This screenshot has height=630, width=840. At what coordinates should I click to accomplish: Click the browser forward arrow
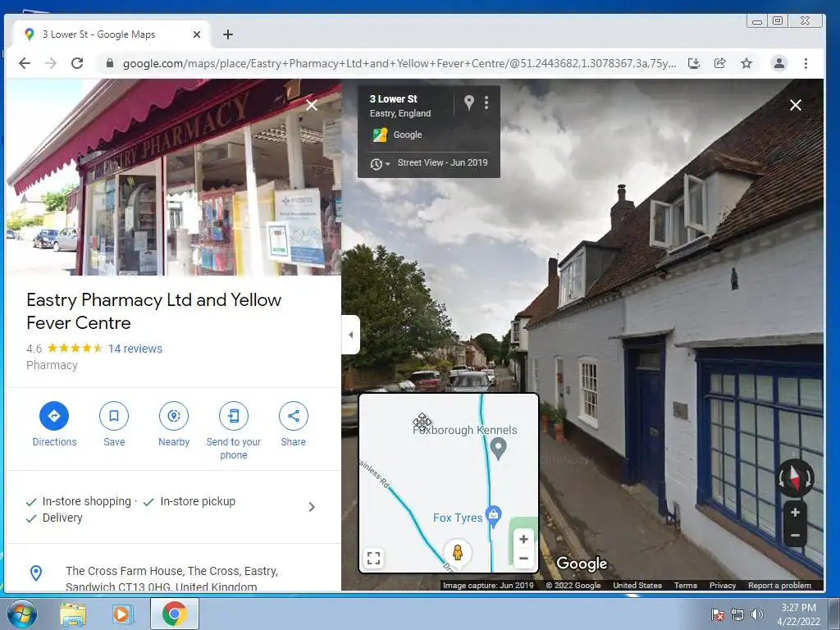[51, 63]
